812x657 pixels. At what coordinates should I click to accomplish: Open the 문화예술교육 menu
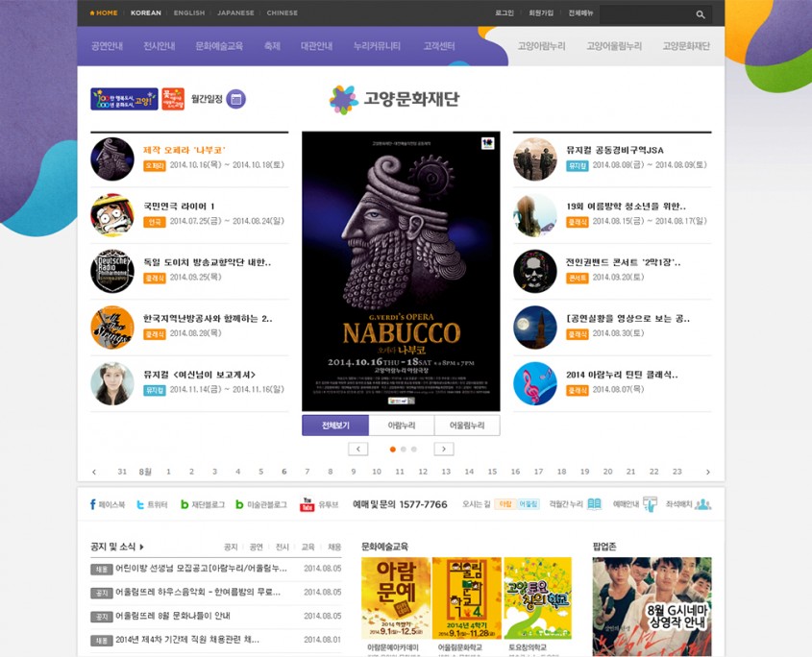219,46
